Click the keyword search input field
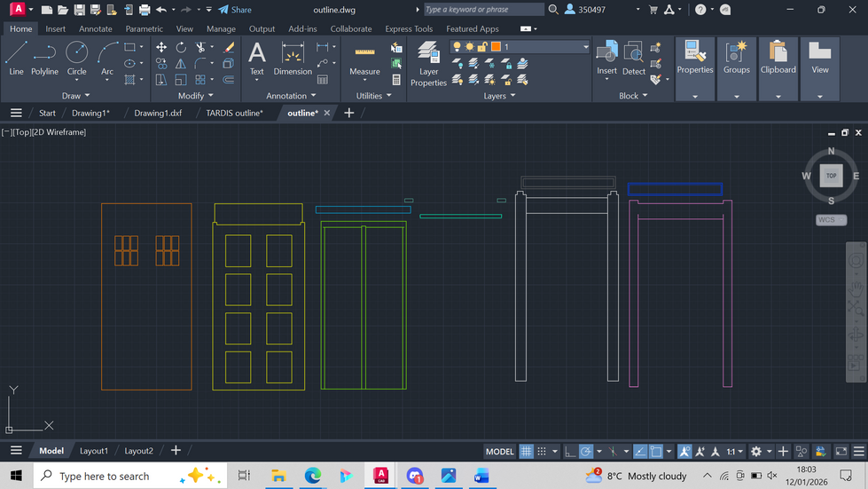The image size is (868, 489). tap(484, 10)
